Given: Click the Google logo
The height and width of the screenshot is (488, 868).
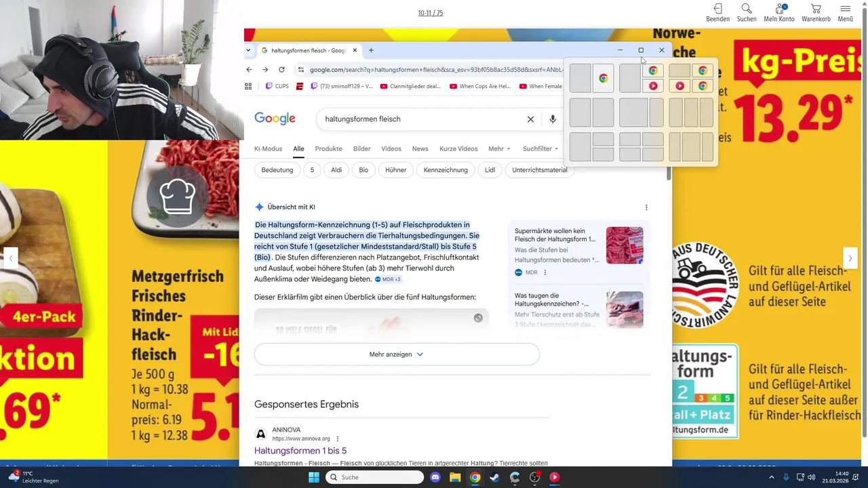Looking at the screenshot, I should coord(275,119).
